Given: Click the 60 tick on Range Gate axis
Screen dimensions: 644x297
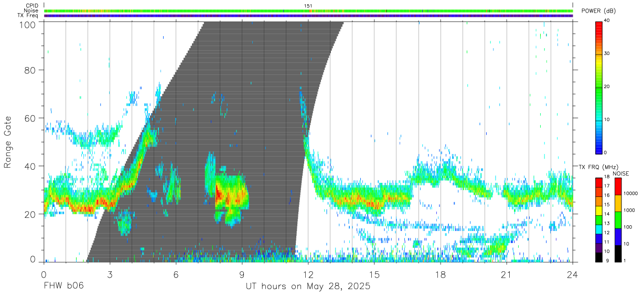Looking at the screenshot, I should point(30,118).
